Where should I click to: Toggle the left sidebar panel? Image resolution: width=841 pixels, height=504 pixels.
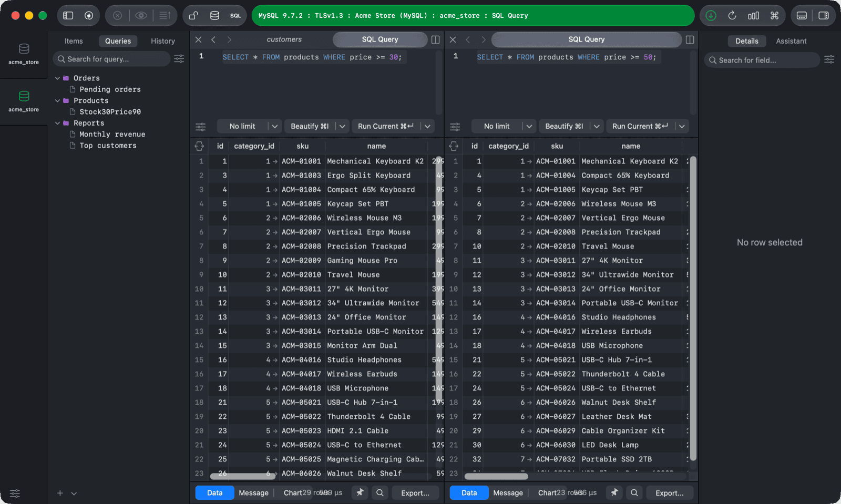point(68,16)
